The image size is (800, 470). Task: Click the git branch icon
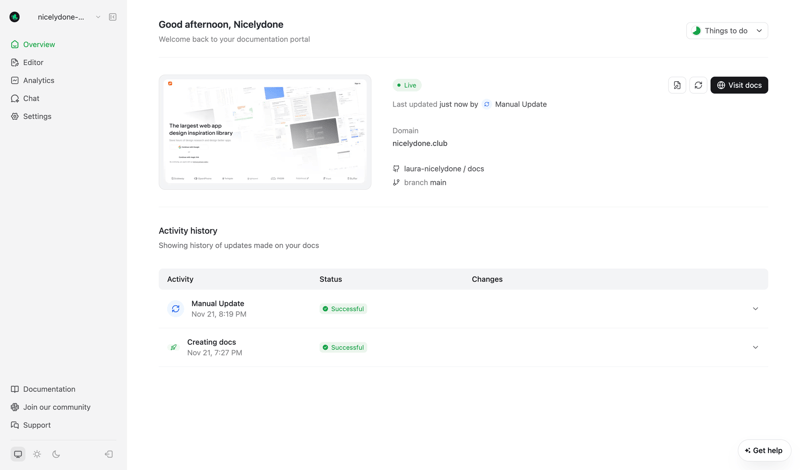point(396,182)
